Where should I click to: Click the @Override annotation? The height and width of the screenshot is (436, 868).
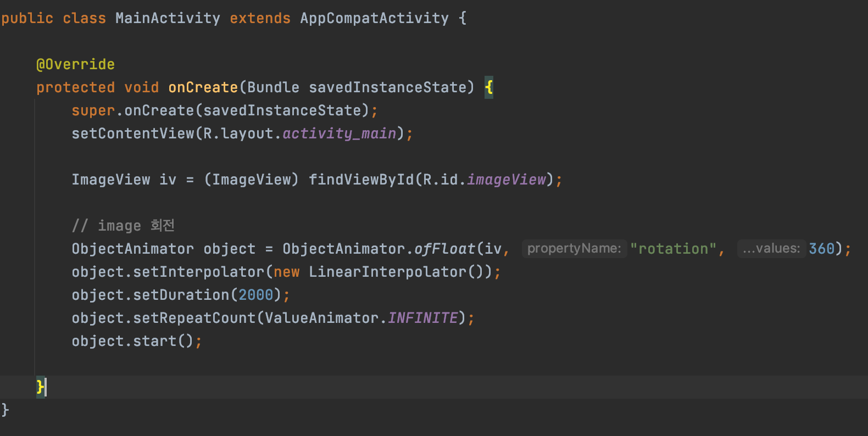(x=75, y=64)
